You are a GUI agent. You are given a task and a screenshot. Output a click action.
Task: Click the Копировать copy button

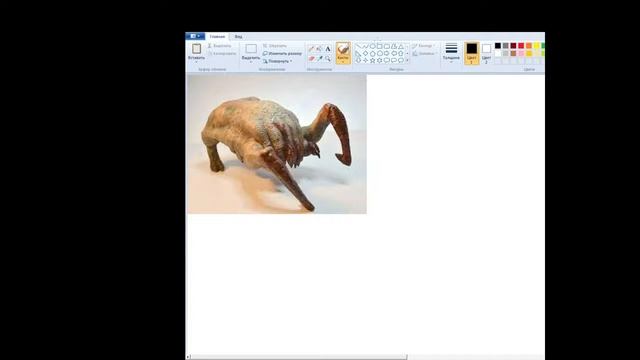coord(222,53)
